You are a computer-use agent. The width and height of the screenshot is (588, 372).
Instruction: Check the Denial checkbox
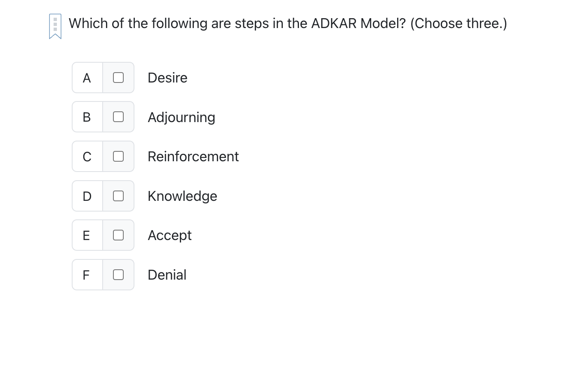[118, 275]
